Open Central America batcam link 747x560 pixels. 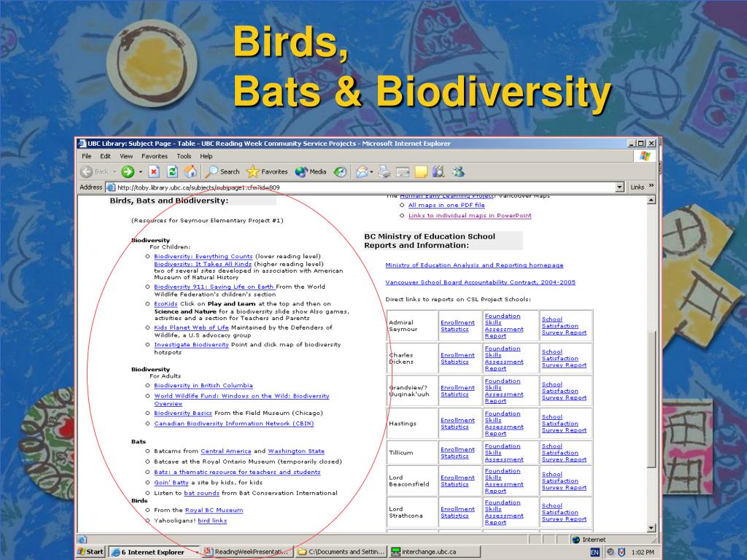tap(226, 451)
